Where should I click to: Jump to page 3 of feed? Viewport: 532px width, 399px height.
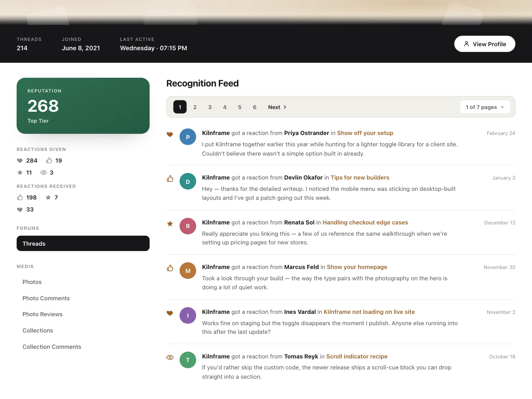point(210,107)
